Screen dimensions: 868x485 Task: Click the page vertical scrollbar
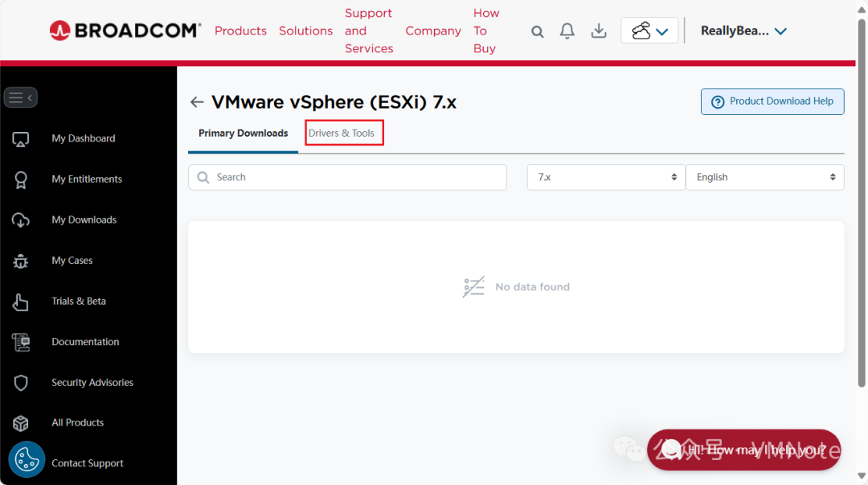click(862, 203)
